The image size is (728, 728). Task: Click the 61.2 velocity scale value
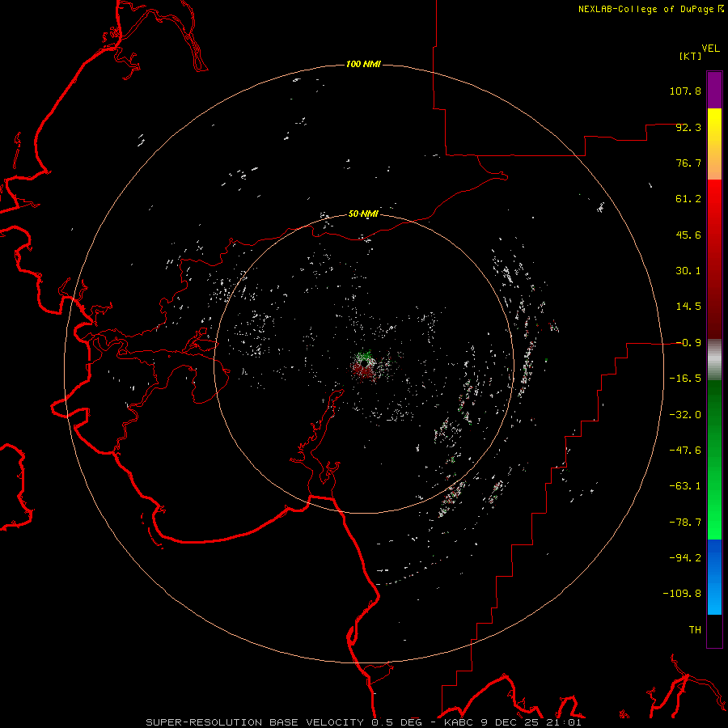pos(688,199)
